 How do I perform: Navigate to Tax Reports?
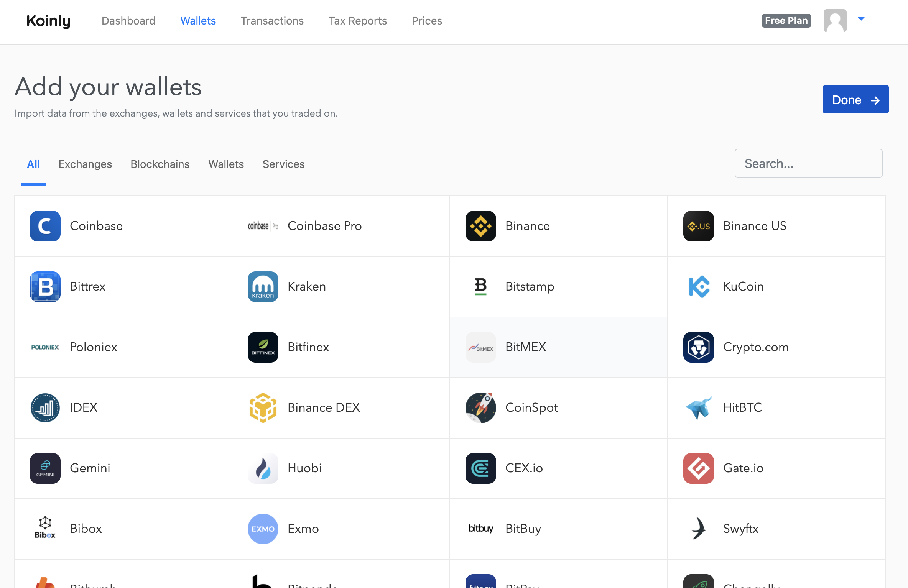(358, 21)
